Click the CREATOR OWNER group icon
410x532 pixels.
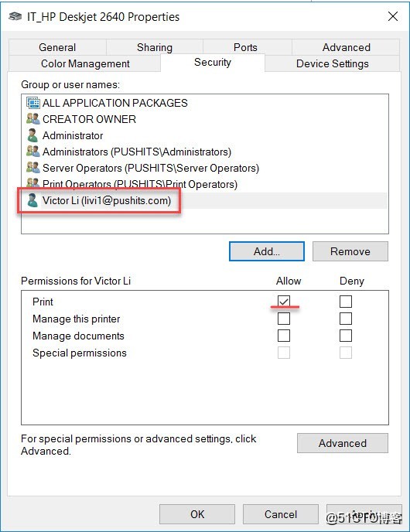tap(33, 119)
